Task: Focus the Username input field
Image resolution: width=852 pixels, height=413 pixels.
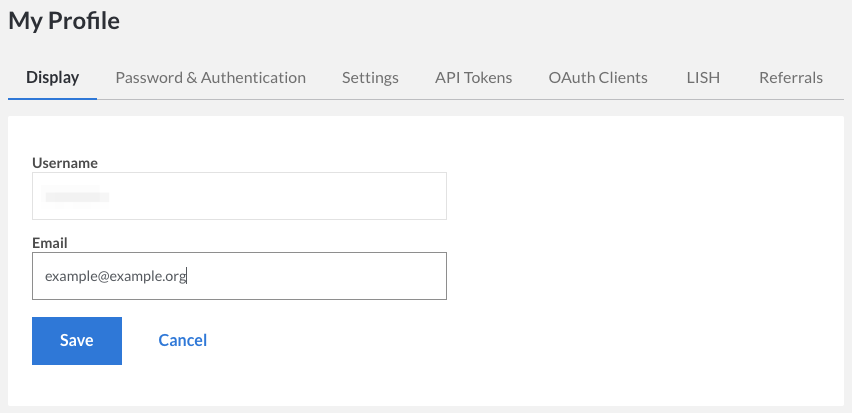Action: (x=280, y=196)
